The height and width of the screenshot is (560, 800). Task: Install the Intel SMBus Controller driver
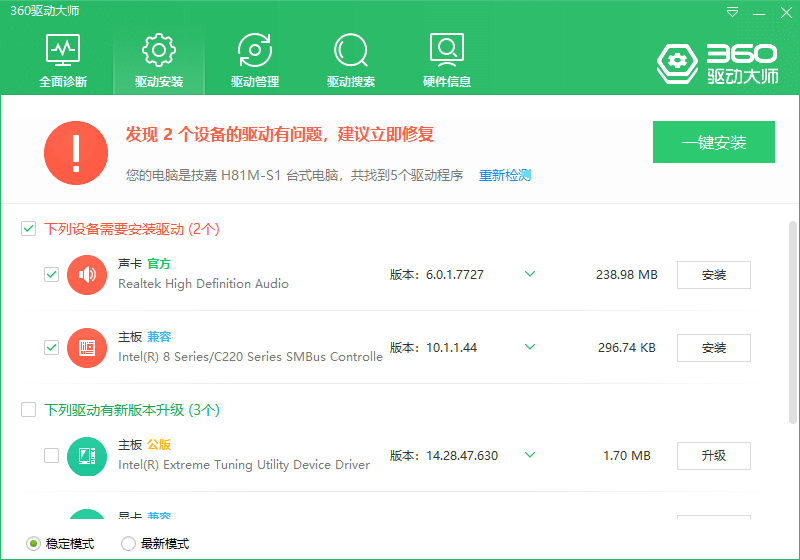click(x=714, y=348)
